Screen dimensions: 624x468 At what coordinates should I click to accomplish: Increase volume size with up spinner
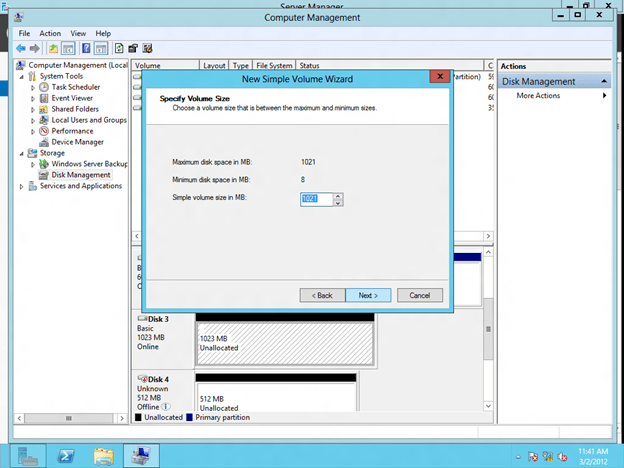tap(338, 196)
